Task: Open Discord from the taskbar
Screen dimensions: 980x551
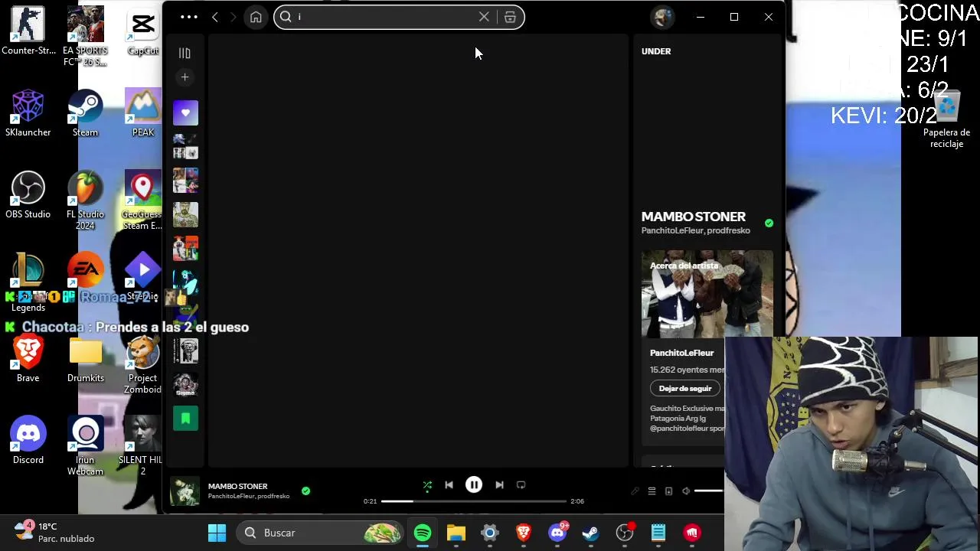Action: [558, 533]
